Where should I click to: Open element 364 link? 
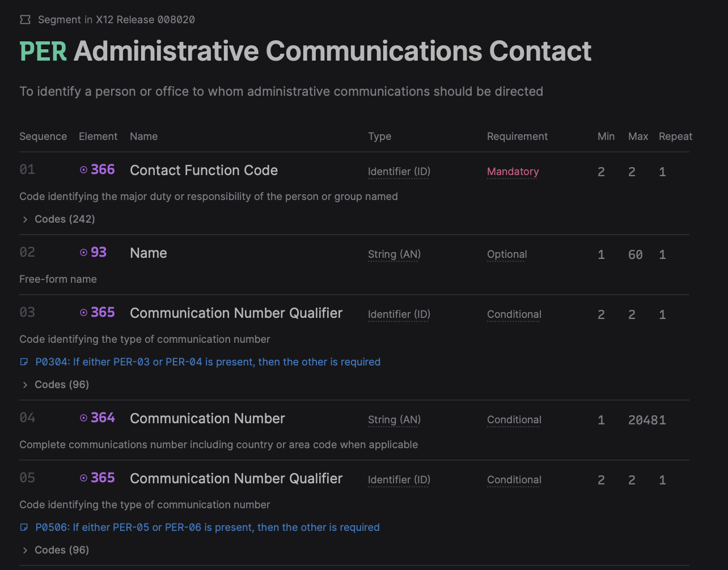coord(103,418)
